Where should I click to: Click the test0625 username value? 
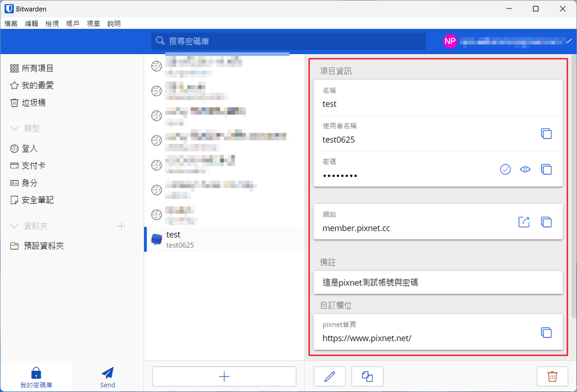coord(339,140)
